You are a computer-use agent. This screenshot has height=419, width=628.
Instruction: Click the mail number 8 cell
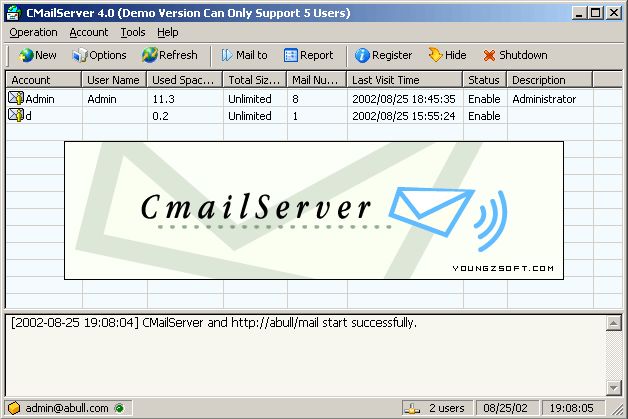pos(296,99)
